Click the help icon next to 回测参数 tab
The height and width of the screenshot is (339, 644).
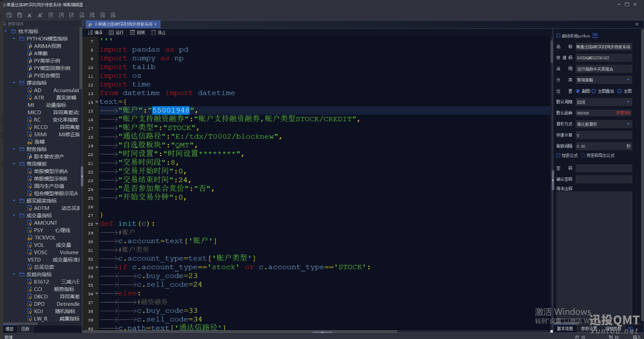point(630,328)
